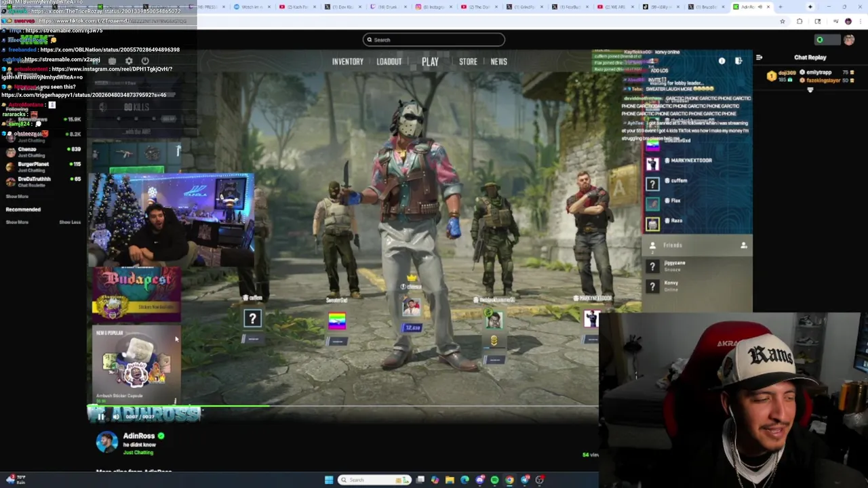Open Spotify from the taskbar
Viewport: 868px width, 488px height.
pos(495,480)
